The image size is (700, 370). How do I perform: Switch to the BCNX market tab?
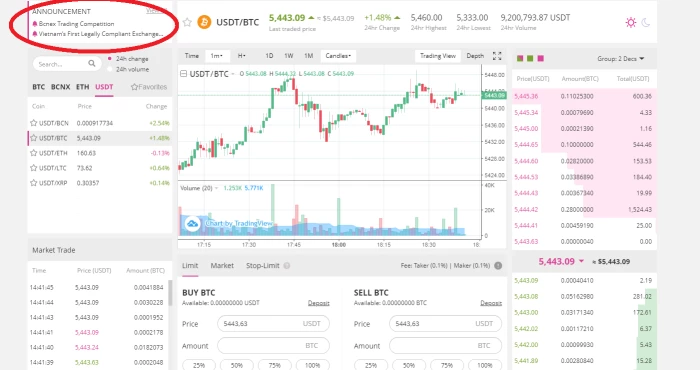coord(60,87)
